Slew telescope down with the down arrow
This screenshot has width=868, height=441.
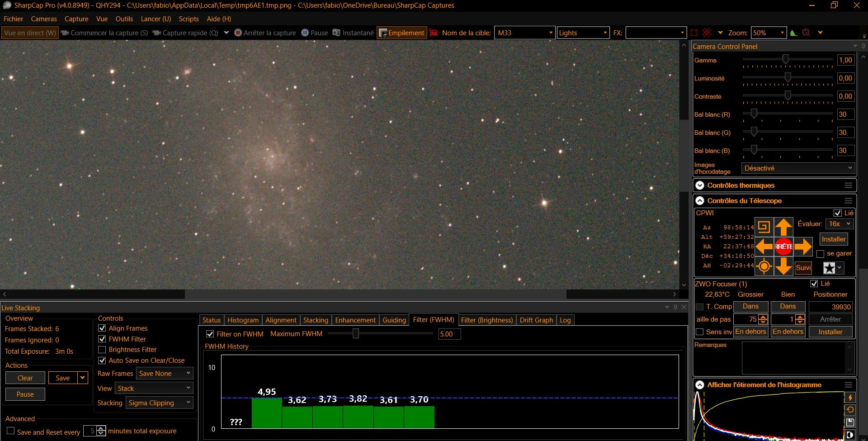point(783,266)
